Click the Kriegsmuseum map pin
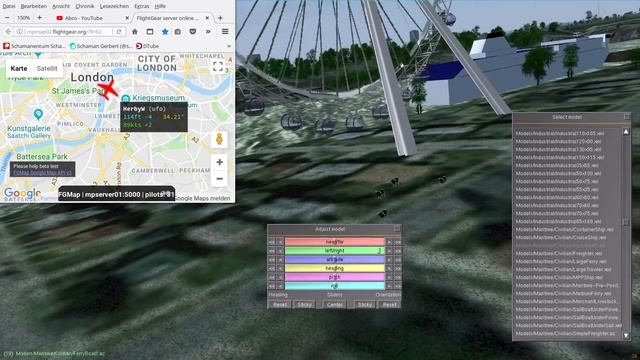Screen dimensions: 640x360 pos(126,98)
